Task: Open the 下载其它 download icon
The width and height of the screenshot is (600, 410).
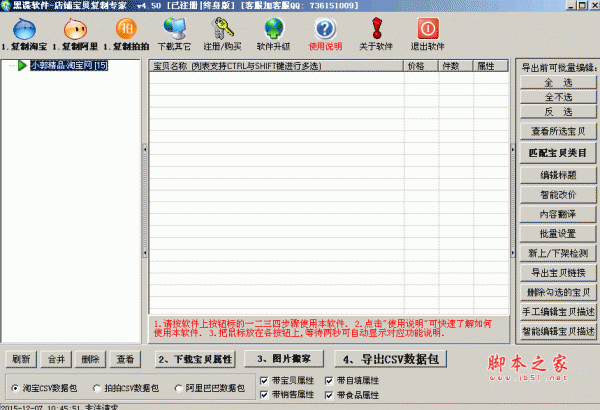Action: pyautogui.click(x=174, y=34)
